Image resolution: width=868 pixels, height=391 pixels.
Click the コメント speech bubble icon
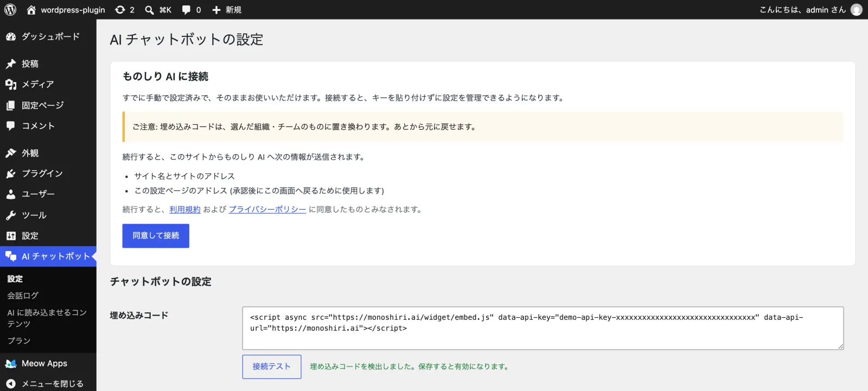click(x=11, y=126)
